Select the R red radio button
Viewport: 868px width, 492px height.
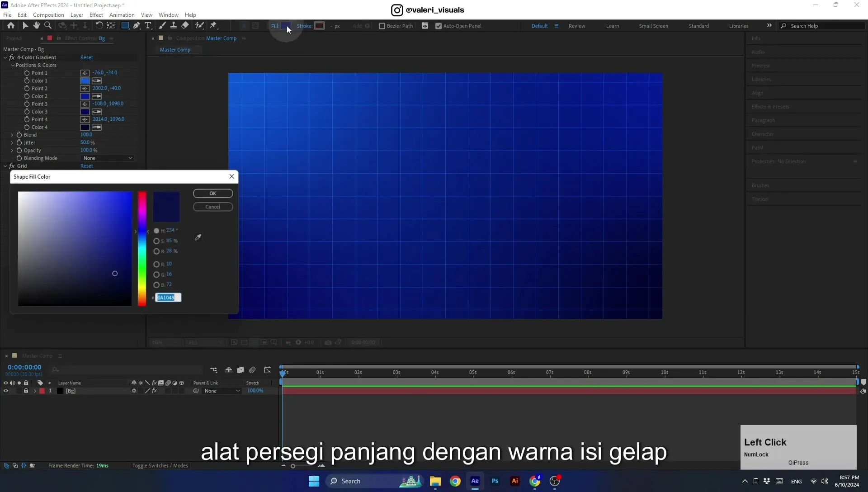tap(156, 264)
